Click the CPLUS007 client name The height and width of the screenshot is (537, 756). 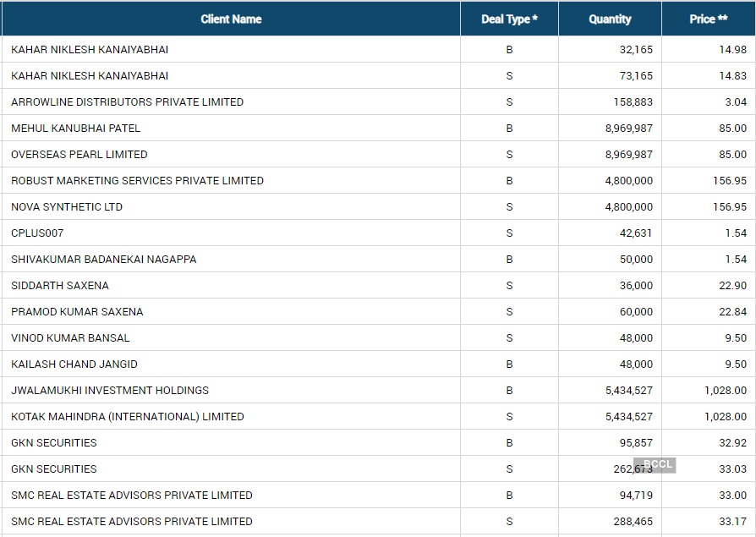coord(37,233)
